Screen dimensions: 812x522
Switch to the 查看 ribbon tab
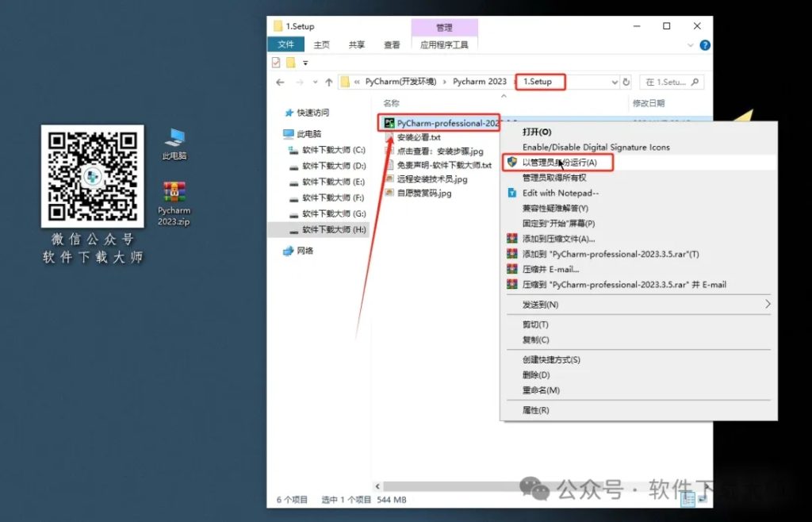(392, 44)
